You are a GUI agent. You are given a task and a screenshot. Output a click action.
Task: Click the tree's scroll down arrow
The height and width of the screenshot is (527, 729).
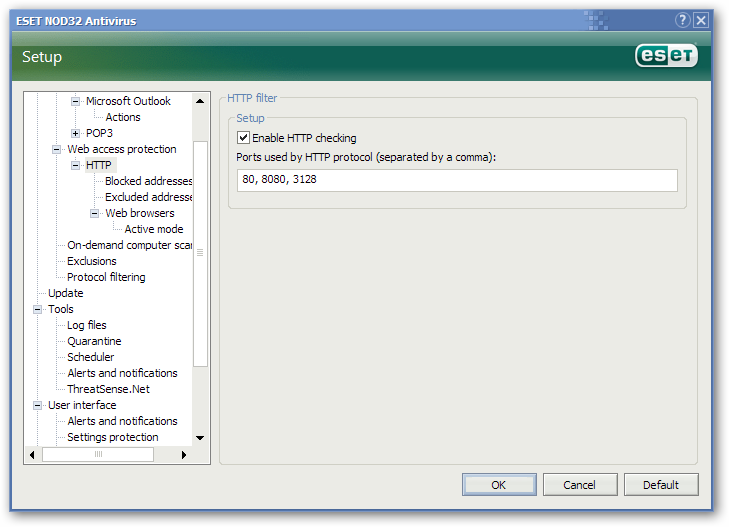point(200,437)
